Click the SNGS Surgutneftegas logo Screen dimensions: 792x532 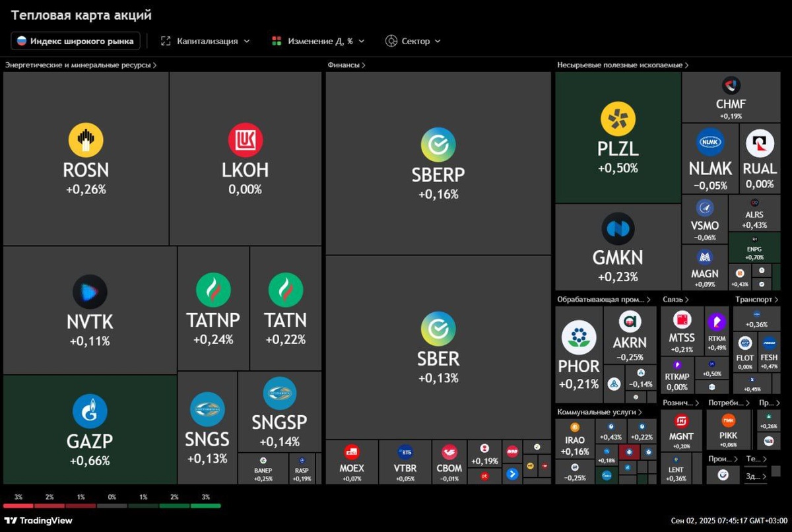pyautogui.click(x=207, y=411)
